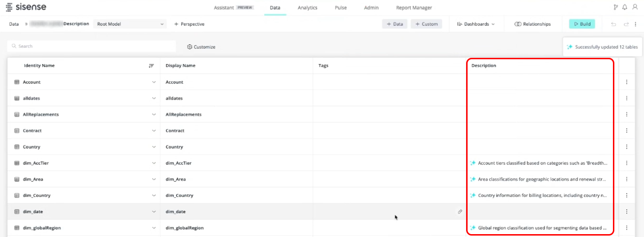Open row options menu for AllReplacements
Viewport: 644px width, 237px height.
pos(627,115)
